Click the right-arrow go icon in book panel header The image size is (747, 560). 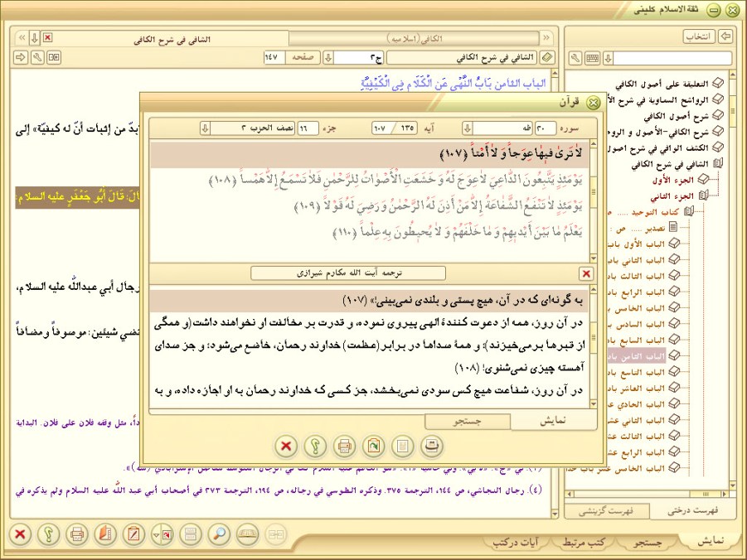coord(21,58)
